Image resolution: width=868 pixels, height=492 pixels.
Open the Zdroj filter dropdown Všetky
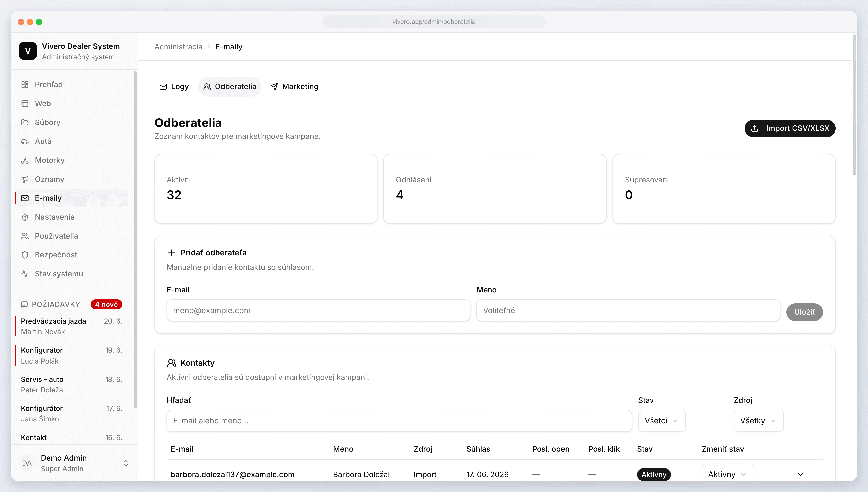coord(758,421)
